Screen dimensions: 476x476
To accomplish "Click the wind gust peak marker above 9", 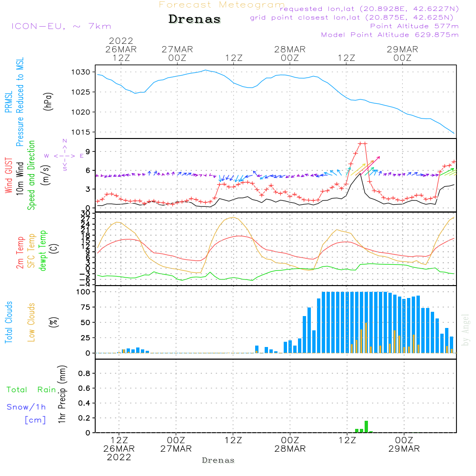I will 363,144.
